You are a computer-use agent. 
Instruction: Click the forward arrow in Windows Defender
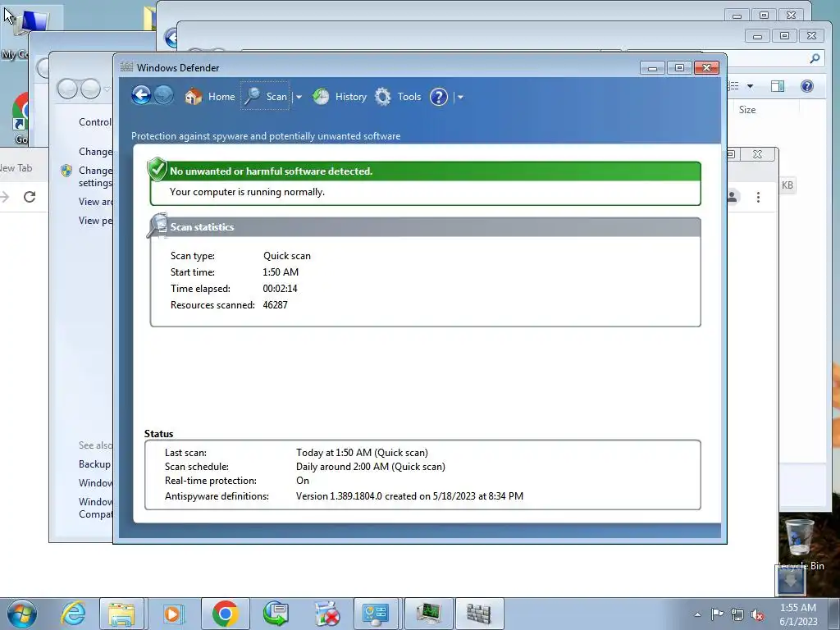[x=164, y=96]
